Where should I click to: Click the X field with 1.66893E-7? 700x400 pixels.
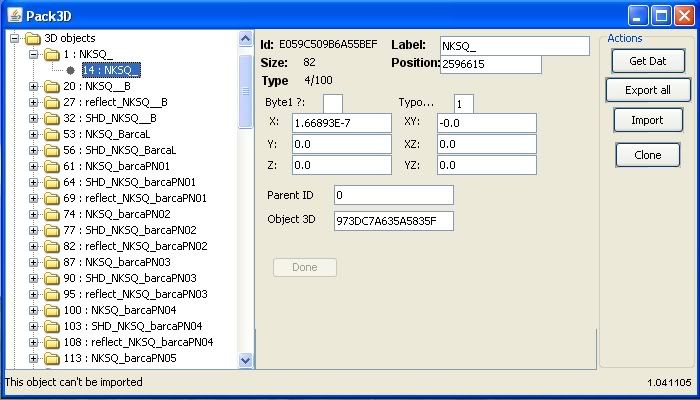(x=342, y=123)
